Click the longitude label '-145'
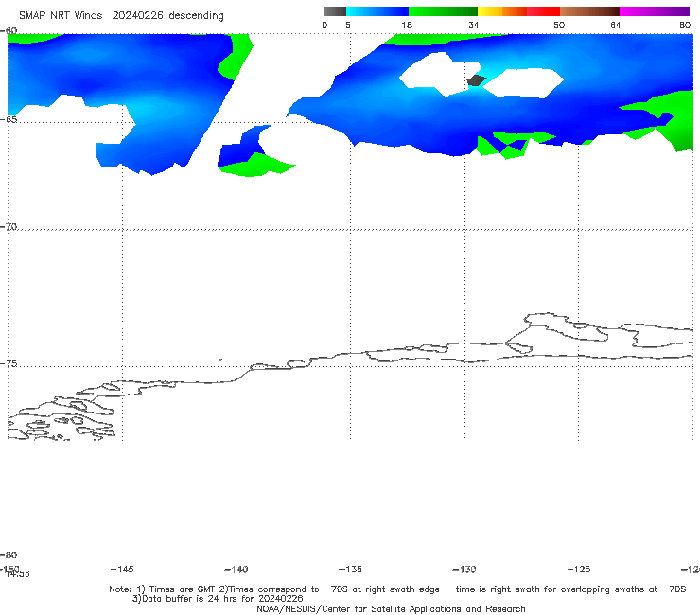 click(122, 570)
